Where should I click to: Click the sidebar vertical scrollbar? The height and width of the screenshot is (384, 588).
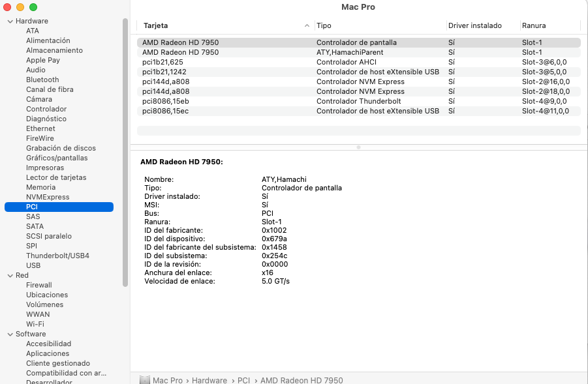coord(125,153)
